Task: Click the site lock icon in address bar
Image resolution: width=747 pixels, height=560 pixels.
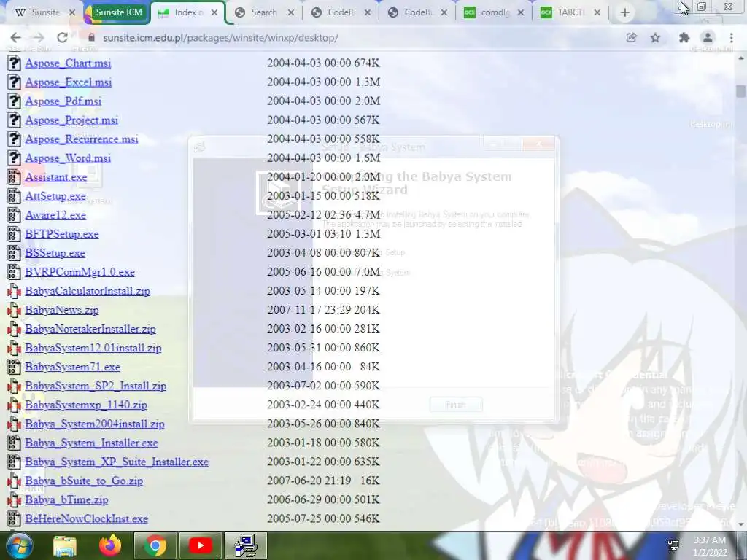Action: 92,38
